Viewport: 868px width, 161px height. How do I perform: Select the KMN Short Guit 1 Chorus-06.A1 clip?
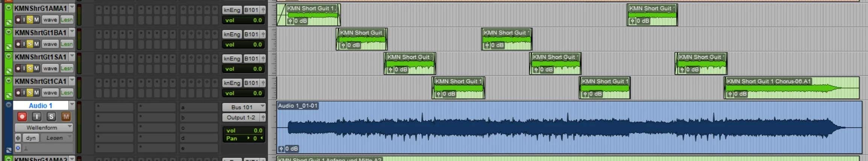coord(792,88)
